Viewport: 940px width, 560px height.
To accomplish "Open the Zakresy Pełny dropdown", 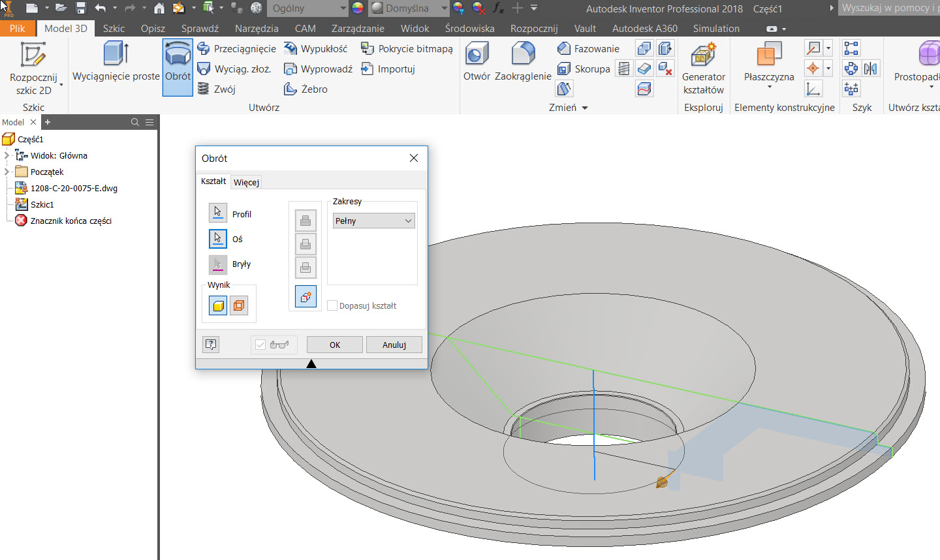I will [373, 221].
